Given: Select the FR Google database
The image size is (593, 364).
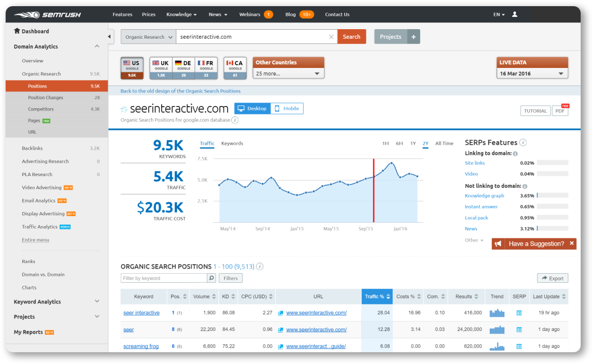Looking at the screenshot, I should pos(206,68).
